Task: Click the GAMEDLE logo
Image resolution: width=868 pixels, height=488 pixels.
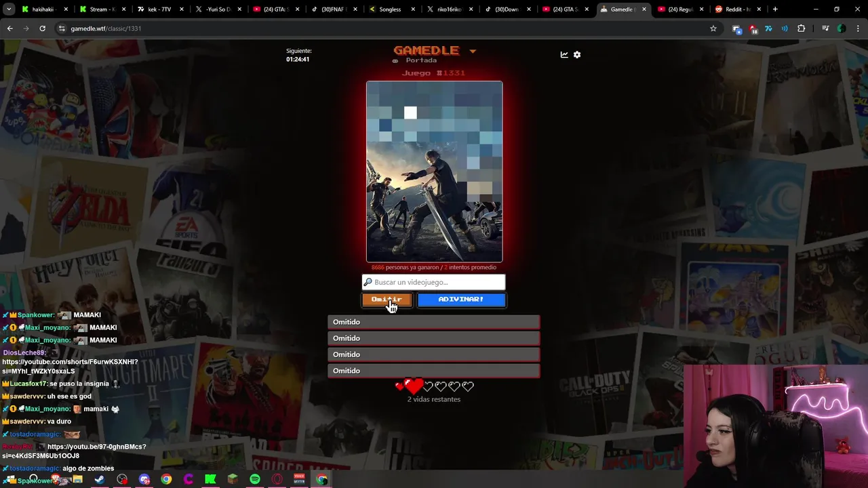Action: pyautogui.click(x=426, y=51)
